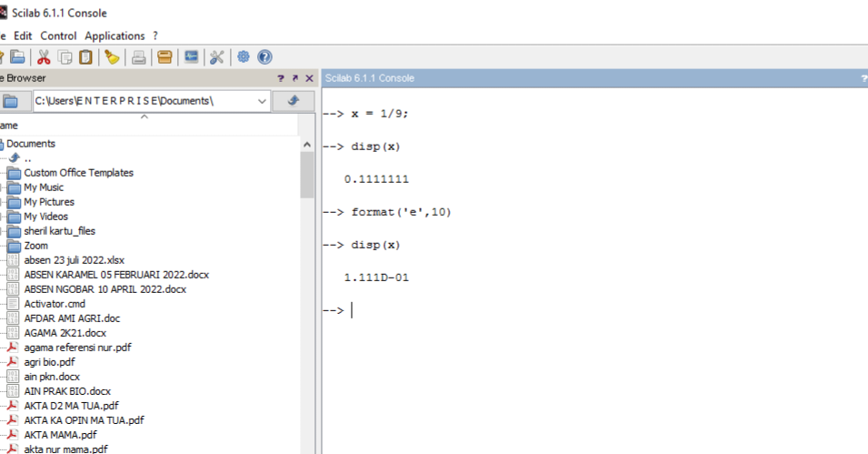Click the Open file toolbar icon
The height and width of the screenshot is (454, 868).
(17, 57)
